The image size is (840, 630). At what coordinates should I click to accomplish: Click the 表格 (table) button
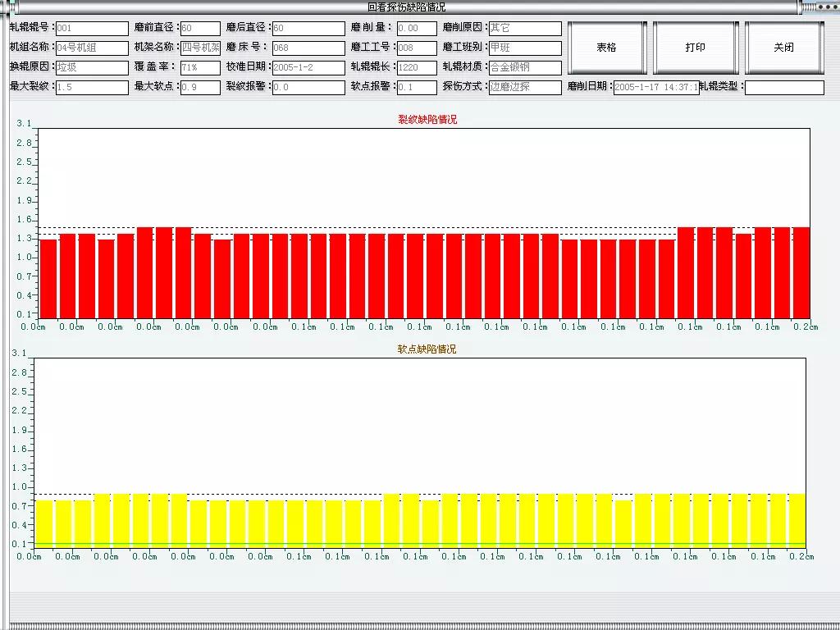(606, 48)
